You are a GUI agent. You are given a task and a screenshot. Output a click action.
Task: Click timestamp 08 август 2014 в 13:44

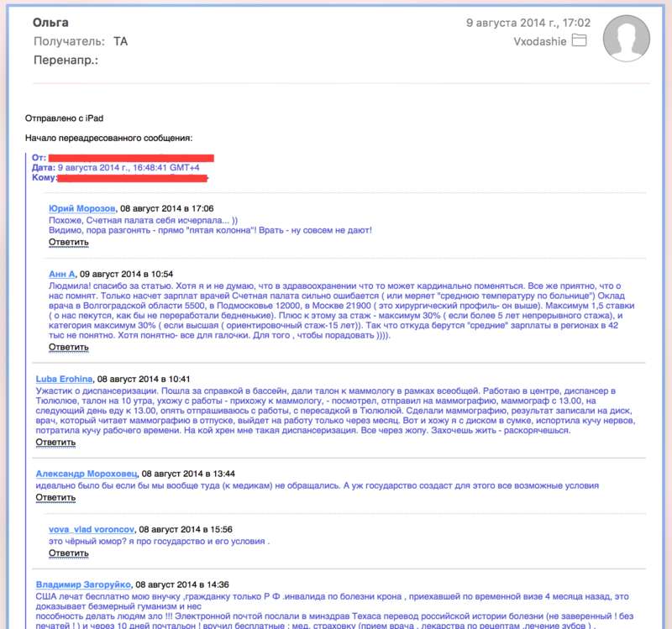tap(188, 474)
